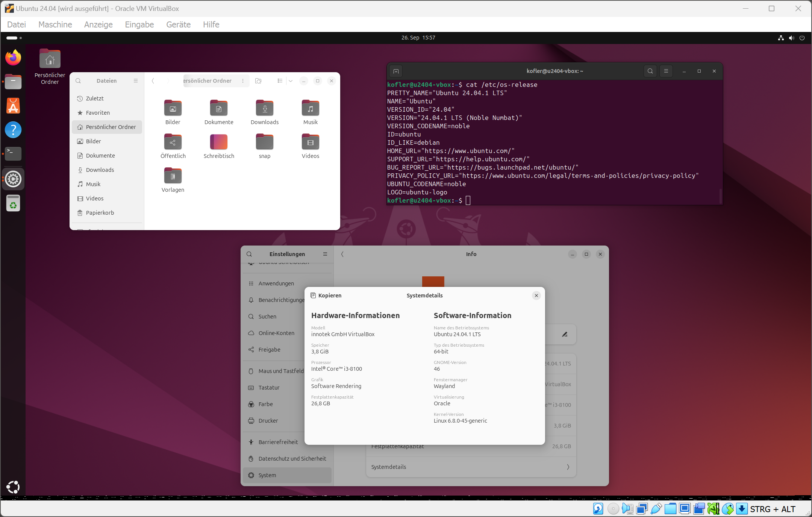Viewport: 812px width, 517px height.
Task: Select Videos in Dateien sidebar
Action: coord(107,199)
